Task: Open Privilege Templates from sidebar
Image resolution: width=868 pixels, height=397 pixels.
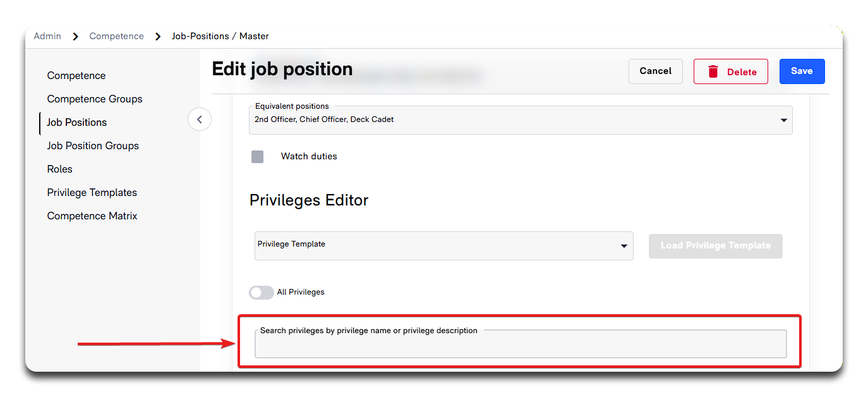Action: point(92,193)
